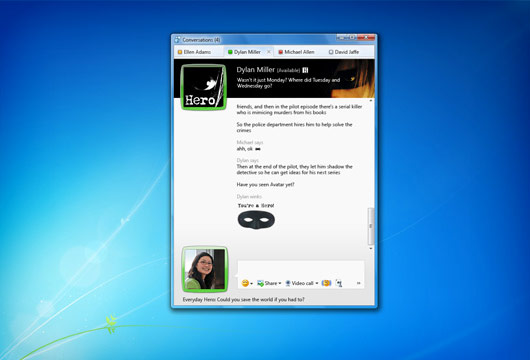
Task: Switch to the Michael Allen conversation tab
Action: point(297,52)
